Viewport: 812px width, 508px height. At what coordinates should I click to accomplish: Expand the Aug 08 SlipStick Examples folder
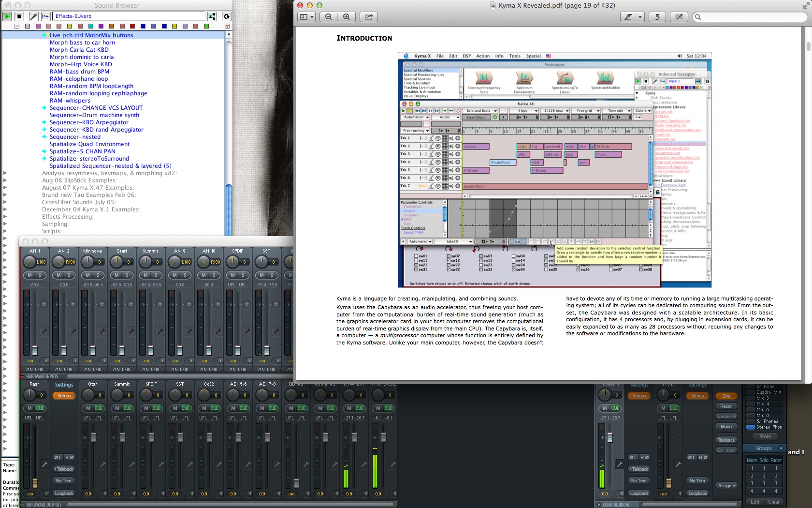click(5, 180)
